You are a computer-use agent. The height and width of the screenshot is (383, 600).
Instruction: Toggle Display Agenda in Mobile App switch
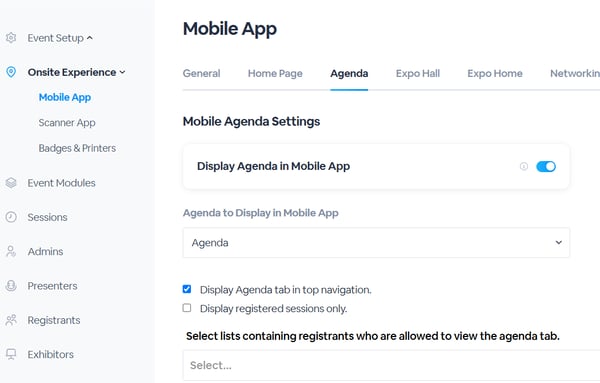546,166
